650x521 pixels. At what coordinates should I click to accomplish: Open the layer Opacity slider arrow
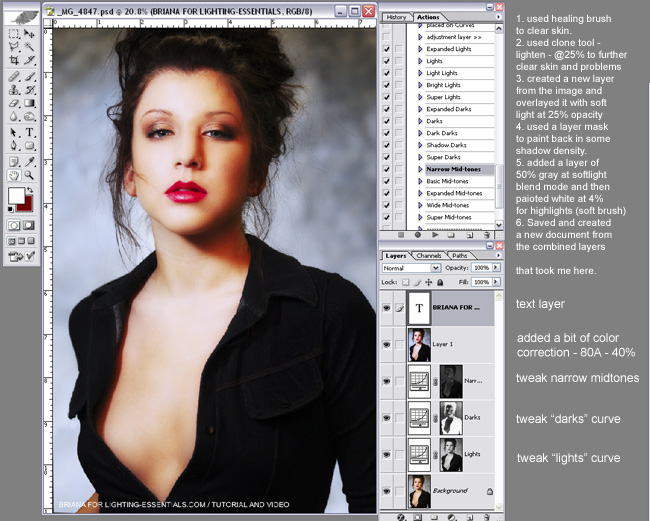495,268
